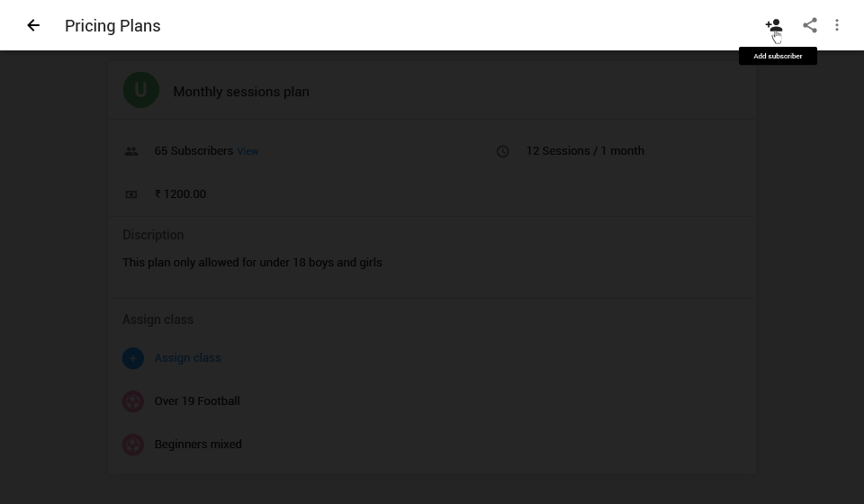Image resolution: width=864 pixels, height=504 pixels.
Task: Open the three-dot more options menu
Action: [837, 25]
